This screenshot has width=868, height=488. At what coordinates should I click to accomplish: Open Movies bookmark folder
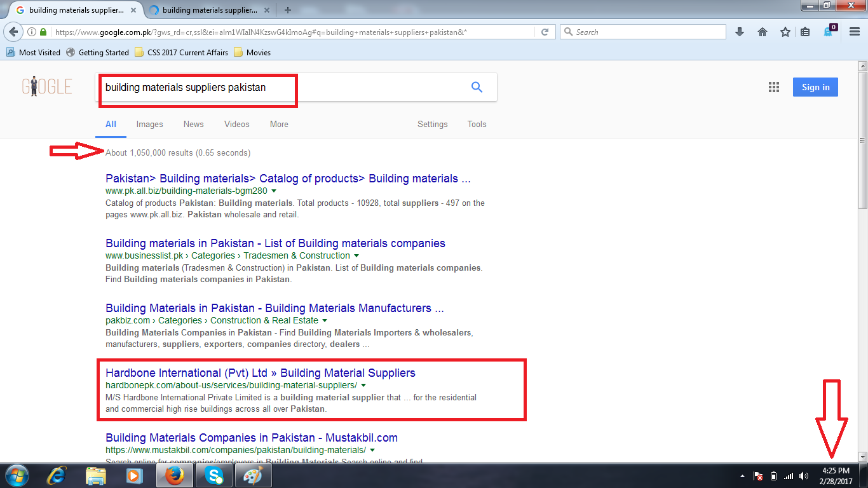[x=252, y=53]
